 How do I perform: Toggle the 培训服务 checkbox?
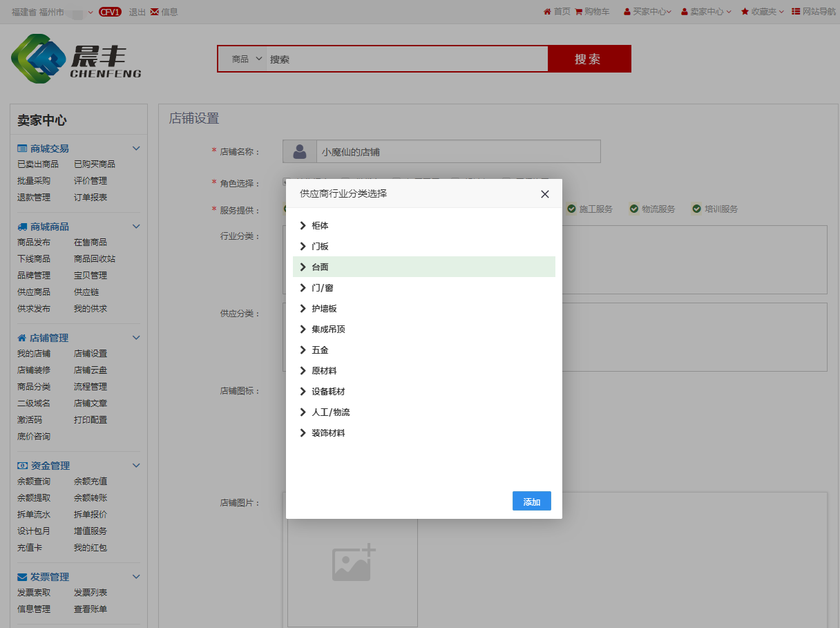click(x=696, y=209)
